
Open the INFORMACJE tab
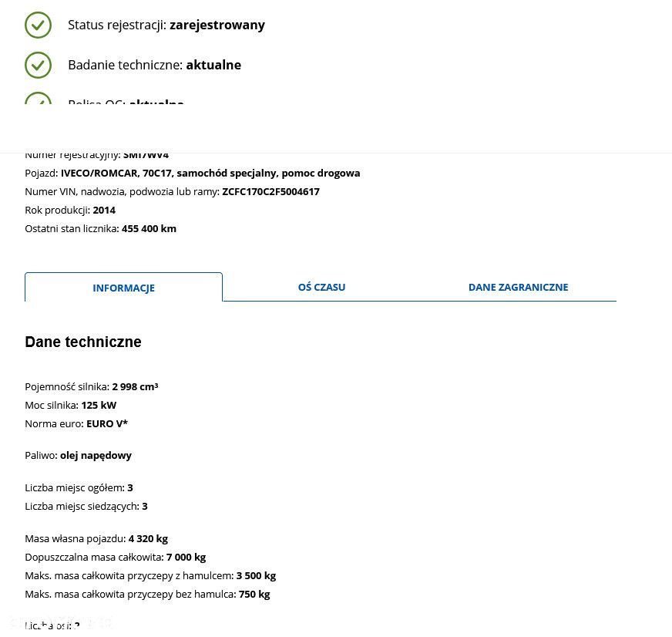[123, 288]
